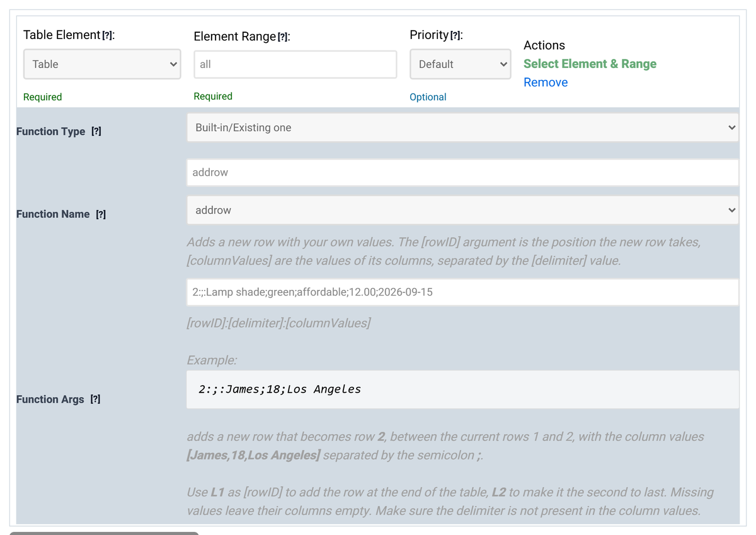The height and width of the screenshot is (535, 756).
Task: Click the Function Args label
Action: tap(50, 400)
